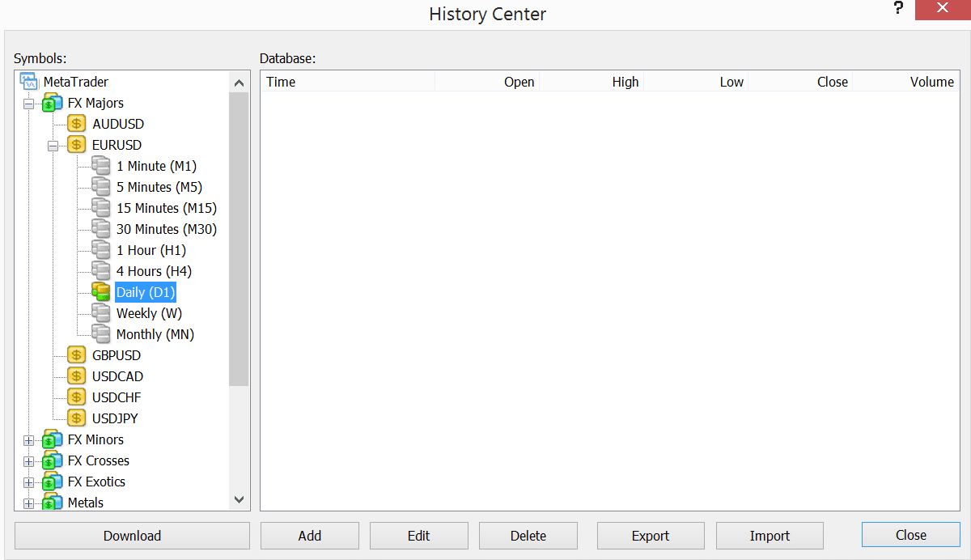Select the AUDUSD currency symbol icon

[x=76, y=123]
